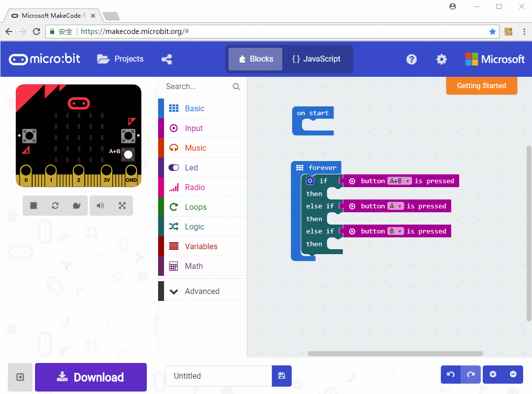
Task: Change the A+B button dropdown in the if condition
Action: pos(400,181)
